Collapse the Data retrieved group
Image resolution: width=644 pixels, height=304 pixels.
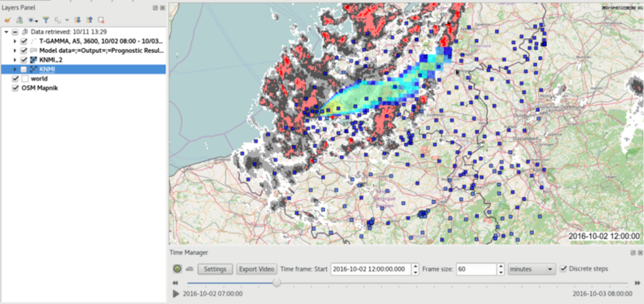click(x=6, y=32)
